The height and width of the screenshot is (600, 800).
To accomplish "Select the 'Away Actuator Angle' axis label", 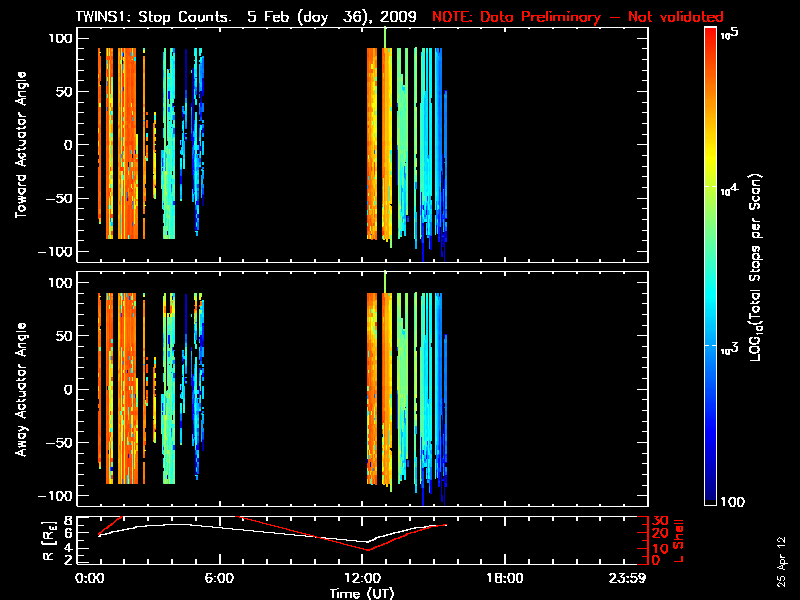I will point(20,390).
